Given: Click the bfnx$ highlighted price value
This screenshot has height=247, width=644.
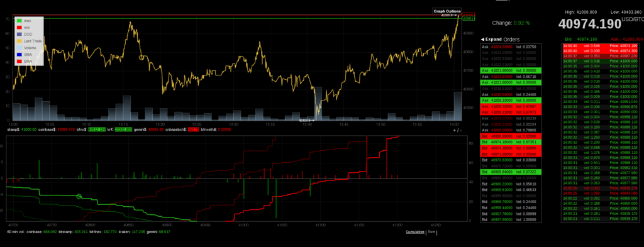Looking at the screenshot, I should 97,129.
